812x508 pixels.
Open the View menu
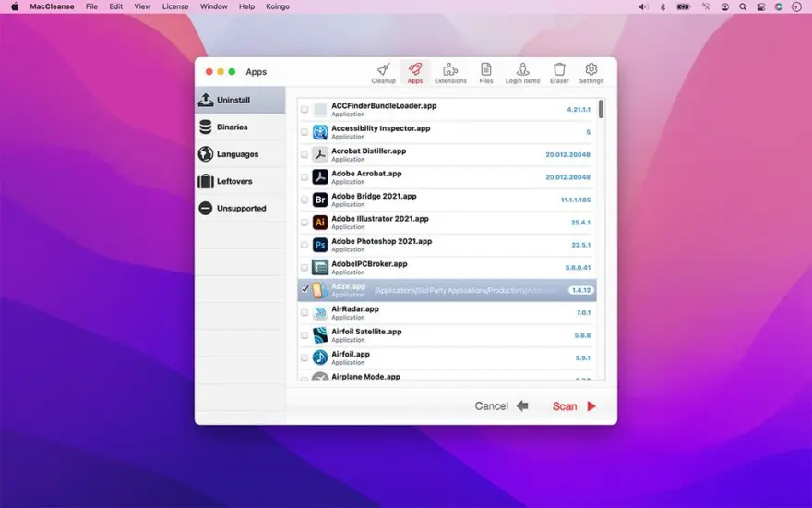pyautogui.click(x=142, y=6)
